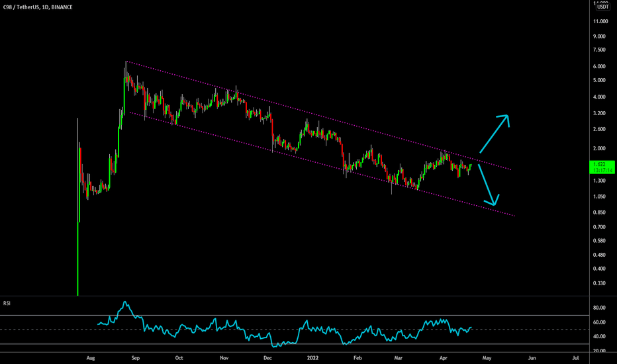This screenshot has width=617, height=364.
Task: Click the 1.300 price axis label
Action: coord(599,181)
